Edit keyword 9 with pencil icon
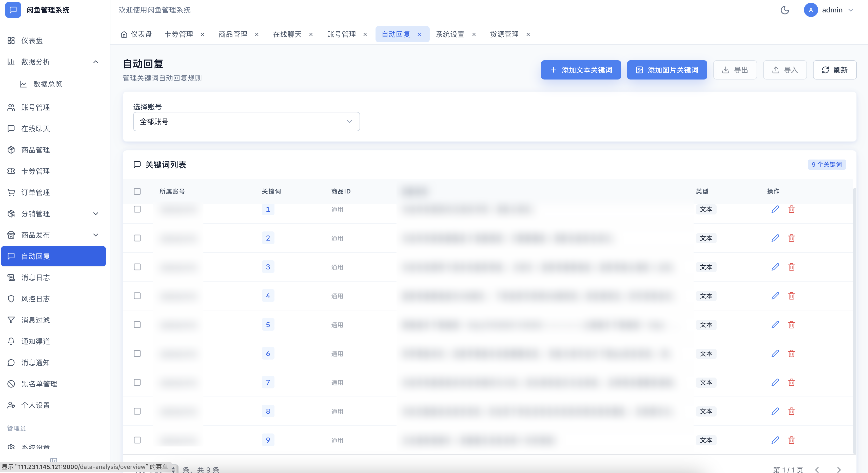 click(775, 440)
